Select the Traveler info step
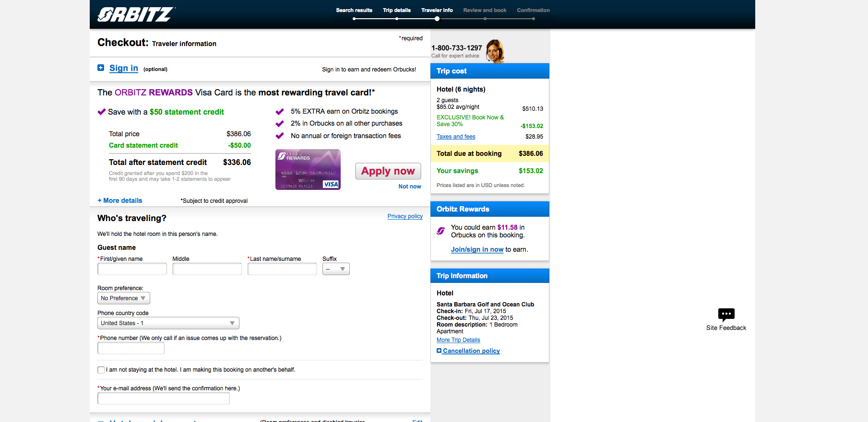Image resolution: width=868 pixels, height=422 pixels. pyautogui.click(x=437, y=10)
